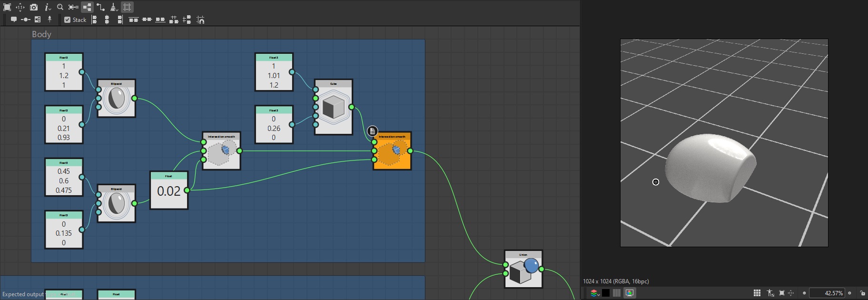The image size is (868, 300).
Task: Click the fit graph to view icon
Action: pos(7,7)
